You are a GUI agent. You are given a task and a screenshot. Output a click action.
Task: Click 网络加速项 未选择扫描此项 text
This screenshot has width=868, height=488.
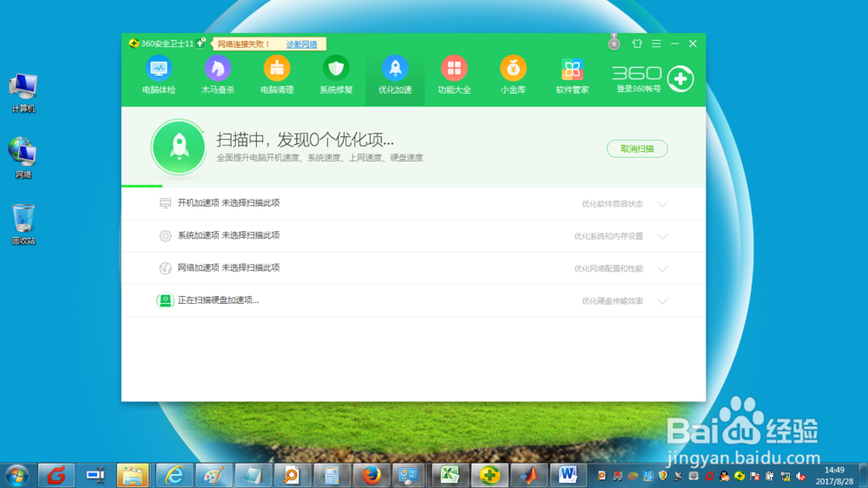coord(228,267)
